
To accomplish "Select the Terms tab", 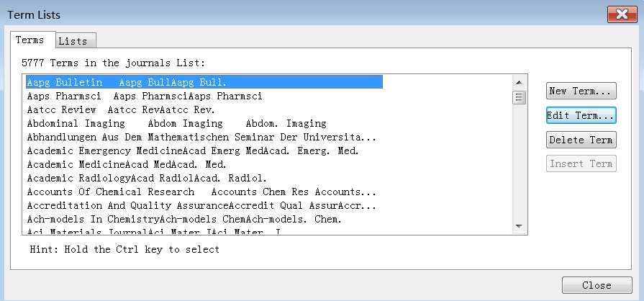I will pyautogui.click(x=30, y=40).
